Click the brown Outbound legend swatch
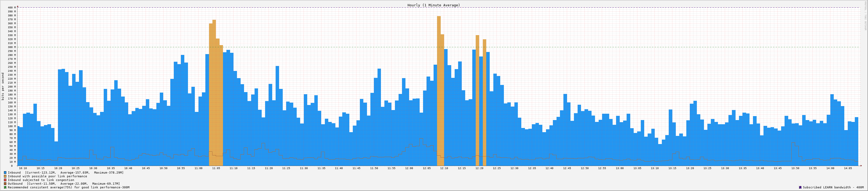 point(5,184)
